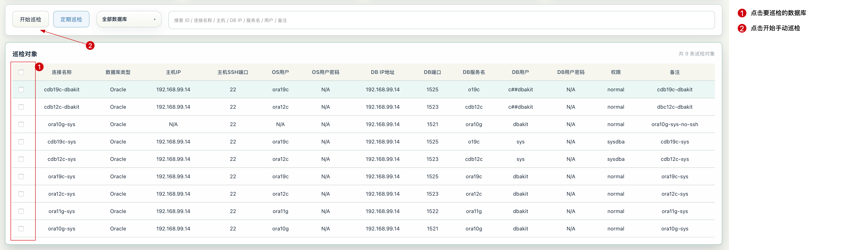Viewport: 868px width, 250px height.
Task: Click connection name ora19c-sys
Action: 62,177
